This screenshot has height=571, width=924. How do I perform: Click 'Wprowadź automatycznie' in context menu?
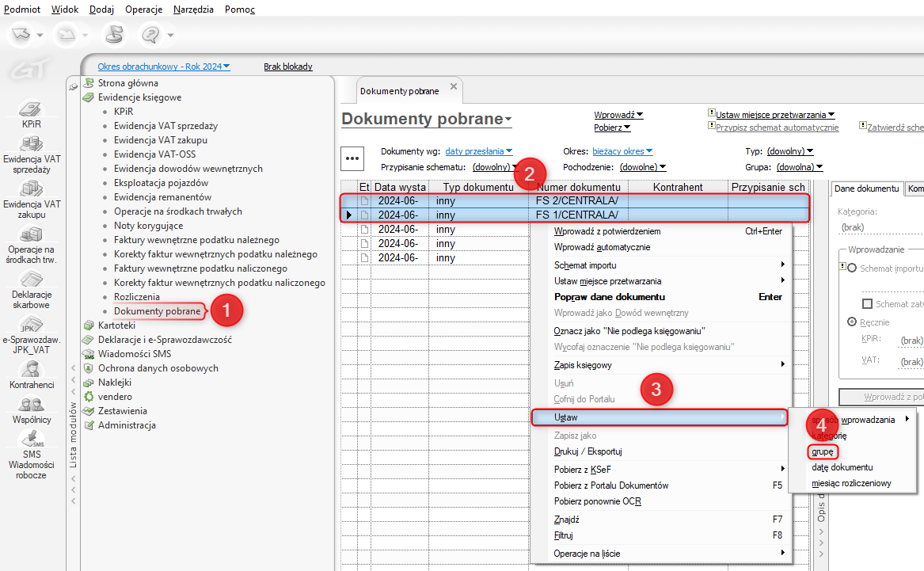click(x=602, y=247)
